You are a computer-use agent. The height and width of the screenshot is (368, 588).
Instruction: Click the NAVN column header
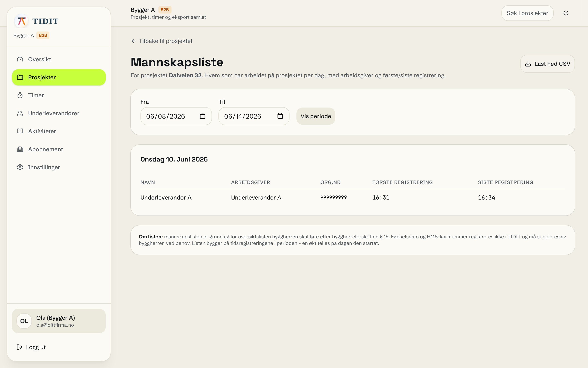(x=147, y=182)
